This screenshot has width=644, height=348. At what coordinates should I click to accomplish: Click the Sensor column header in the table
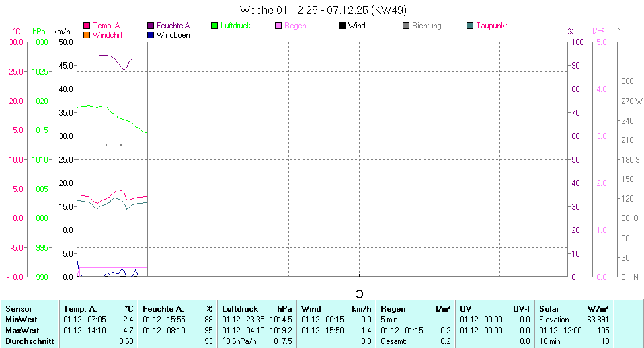[x=18, y=308]
